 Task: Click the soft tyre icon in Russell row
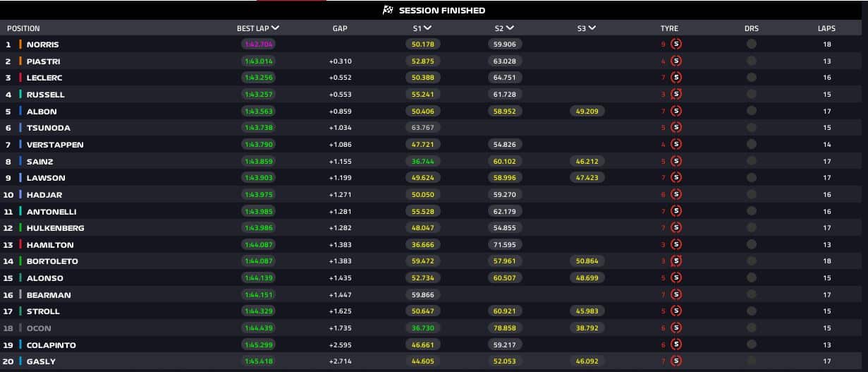(676, 95)
